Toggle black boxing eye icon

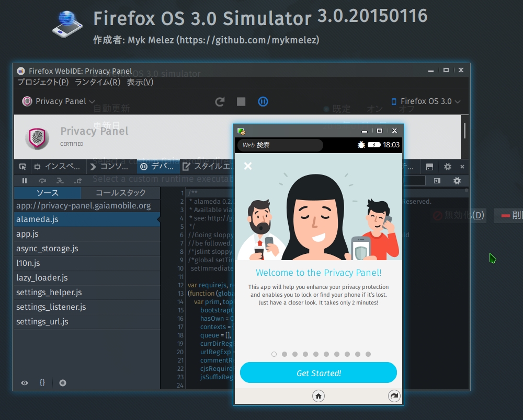pyautogui.click(x=25, y=383)
